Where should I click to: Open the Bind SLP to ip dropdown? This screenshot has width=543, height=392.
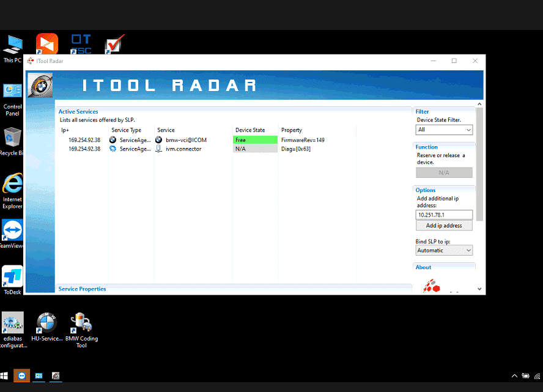click(x=444, y=250)
